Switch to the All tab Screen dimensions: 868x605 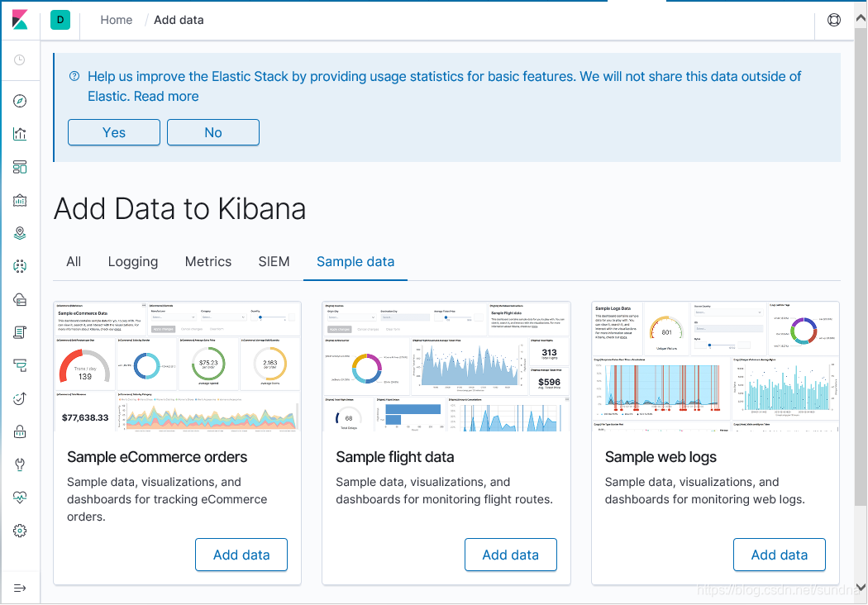tap(74, 261)
